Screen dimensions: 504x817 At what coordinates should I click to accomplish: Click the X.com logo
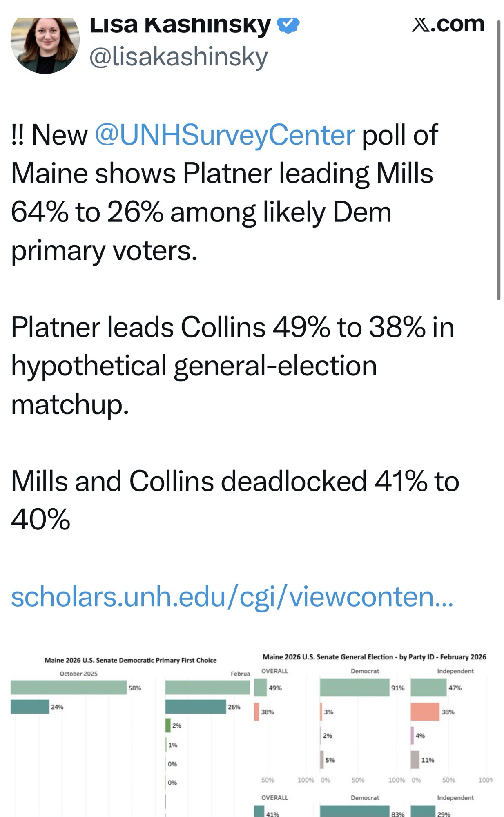tap(448, 24)
